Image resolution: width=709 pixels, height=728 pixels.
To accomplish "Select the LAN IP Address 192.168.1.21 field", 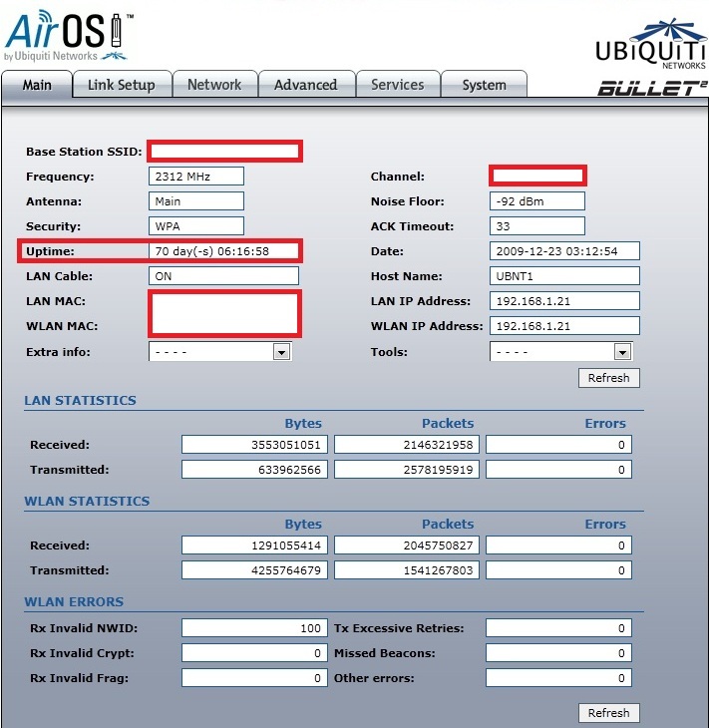I will pos(564,301).
